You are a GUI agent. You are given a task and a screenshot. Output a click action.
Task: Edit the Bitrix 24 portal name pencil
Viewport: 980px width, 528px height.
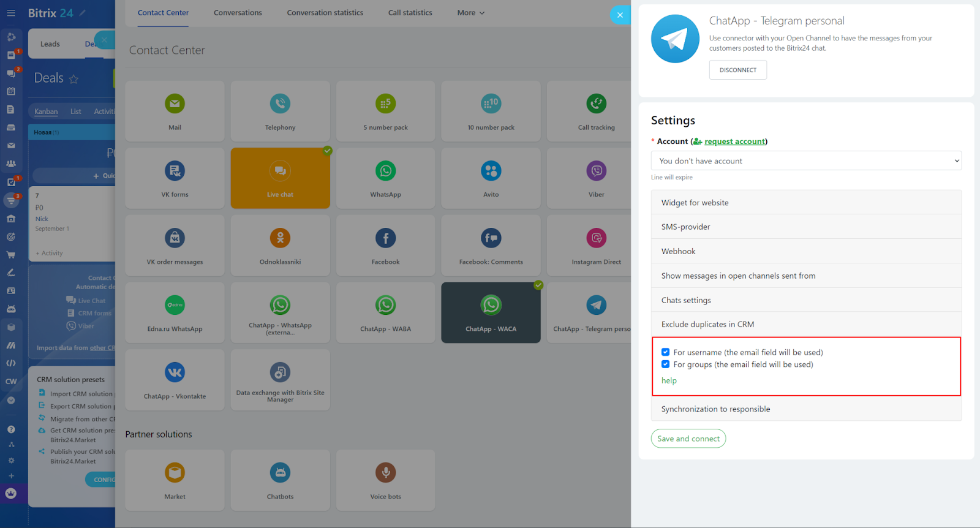83,13
